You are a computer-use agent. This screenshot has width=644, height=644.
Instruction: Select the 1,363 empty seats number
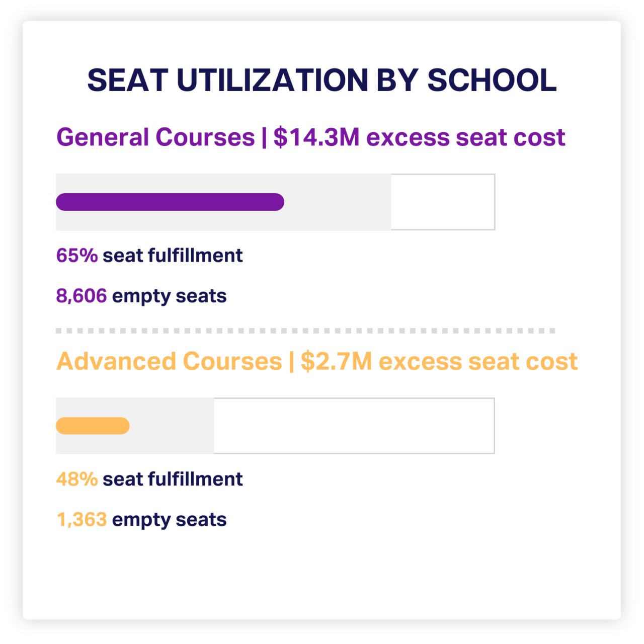tap(82, 520)
